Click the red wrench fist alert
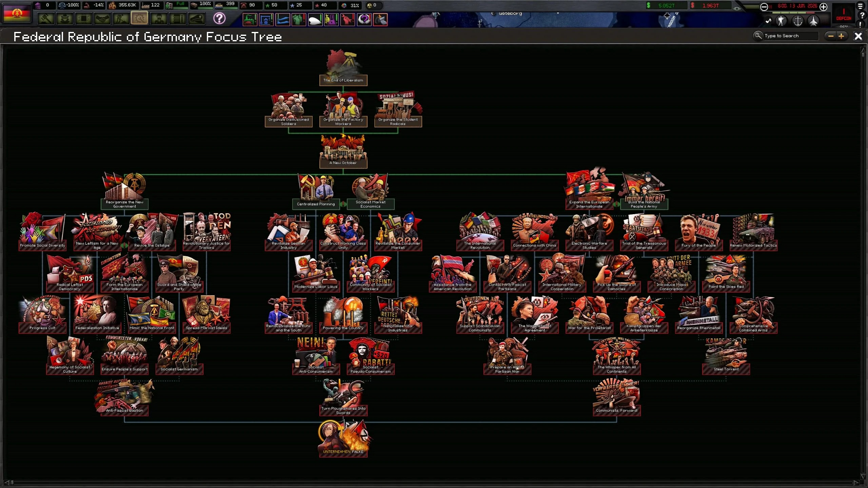Image resolution: width=868 pixels, height=488 pixels. pyautogui.click(x=348, y=20)
